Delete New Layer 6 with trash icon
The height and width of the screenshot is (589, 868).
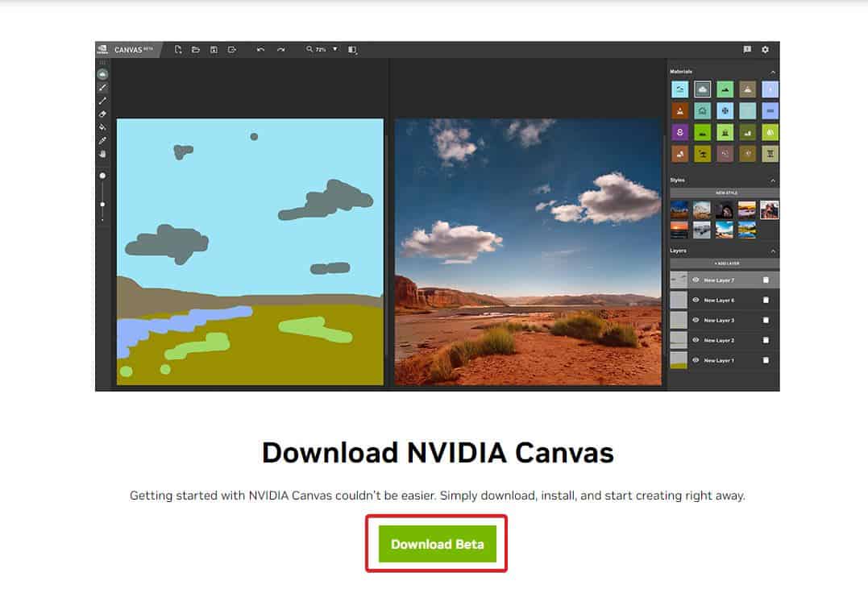click(766, 301)
